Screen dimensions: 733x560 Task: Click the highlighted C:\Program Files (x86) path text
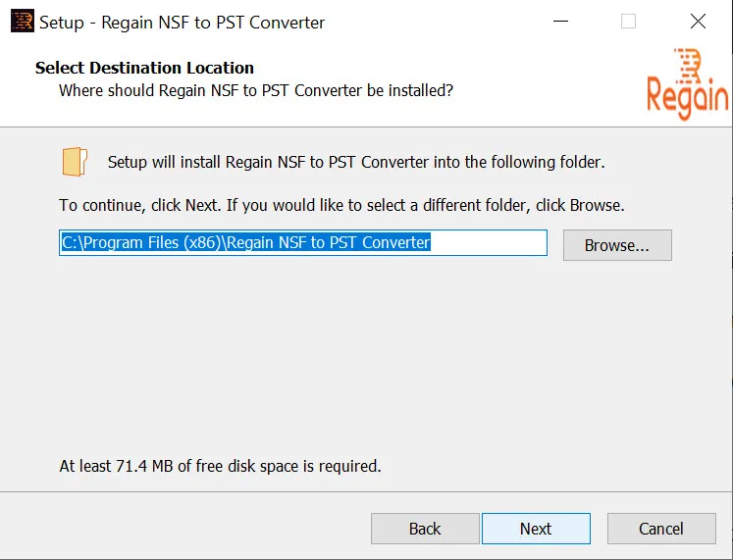[x=246, y=242]
